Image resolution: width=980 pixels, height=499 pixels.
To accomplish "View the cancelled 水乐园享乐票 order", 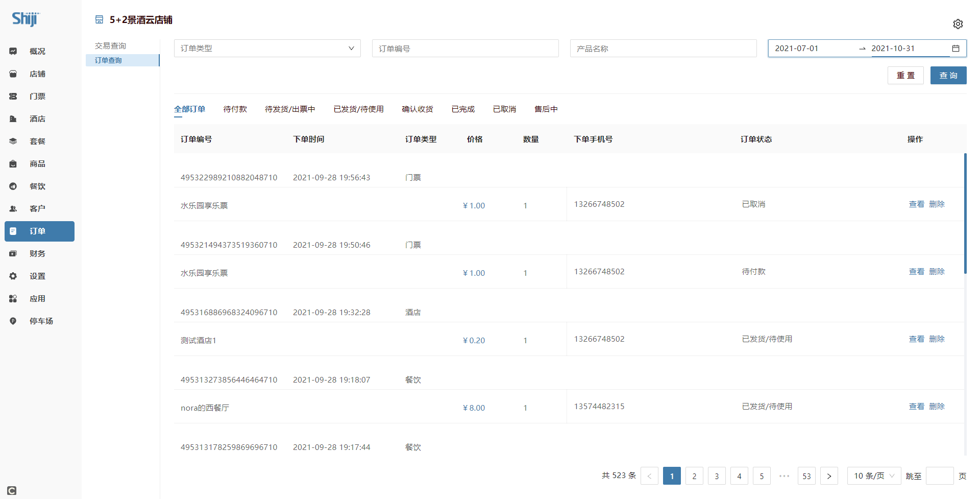I will tap(916, 204).
